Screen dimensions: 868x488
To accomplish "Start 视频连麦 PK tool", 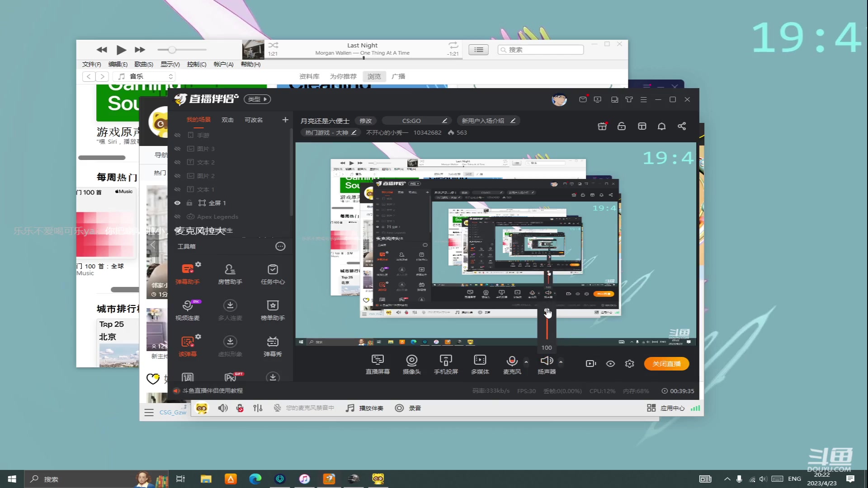I will coord(188,309).
